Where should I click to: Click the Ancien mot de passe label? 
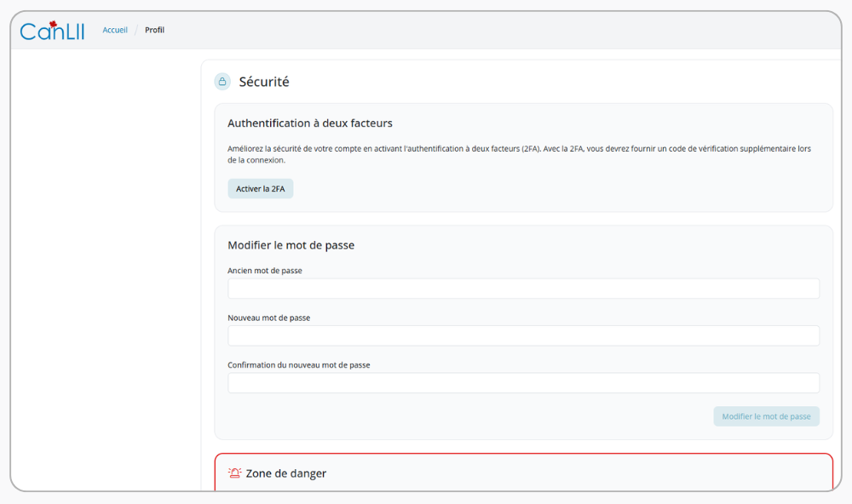[x=265, y=271]
